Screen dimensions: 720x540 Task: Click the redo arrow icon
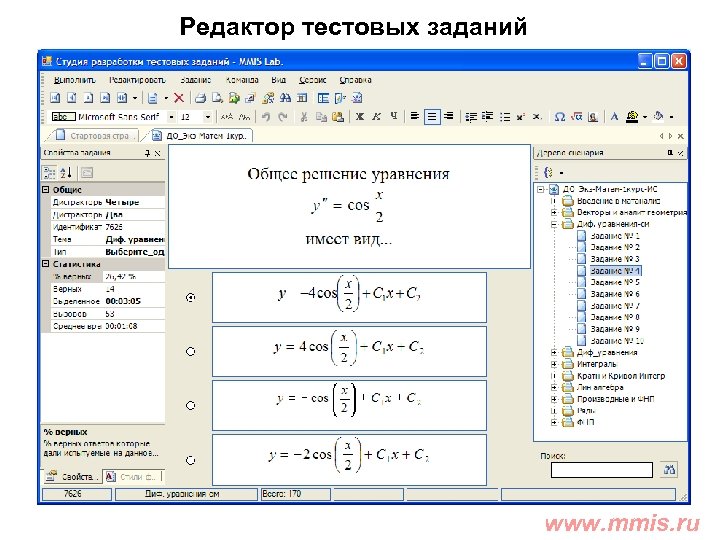click(x=283, y=117)
